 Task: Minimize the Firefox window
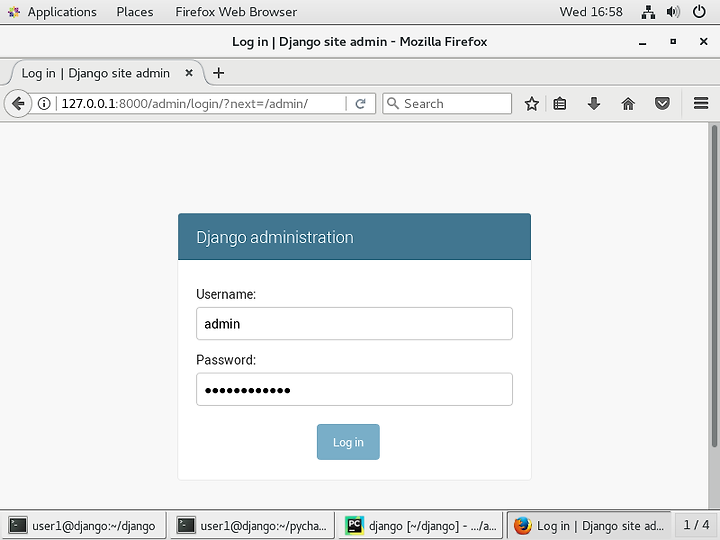(642, 42)
